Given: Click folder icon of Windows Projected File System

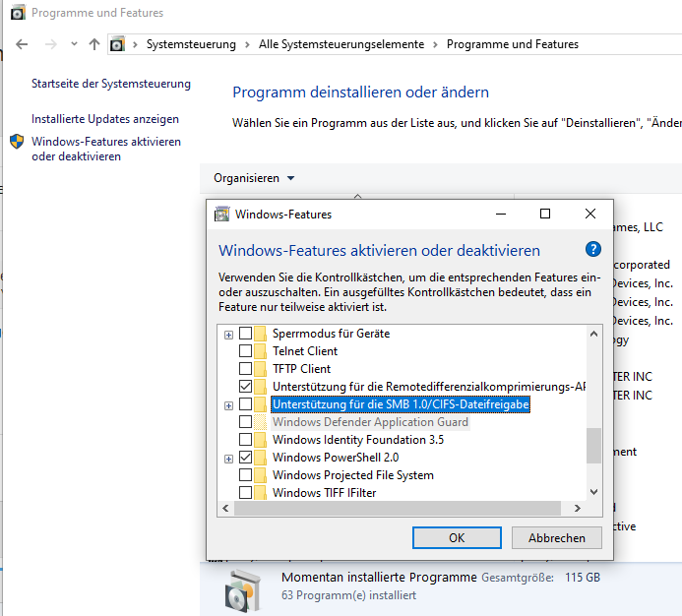Looking at the screenshot, I should (260, 475).
